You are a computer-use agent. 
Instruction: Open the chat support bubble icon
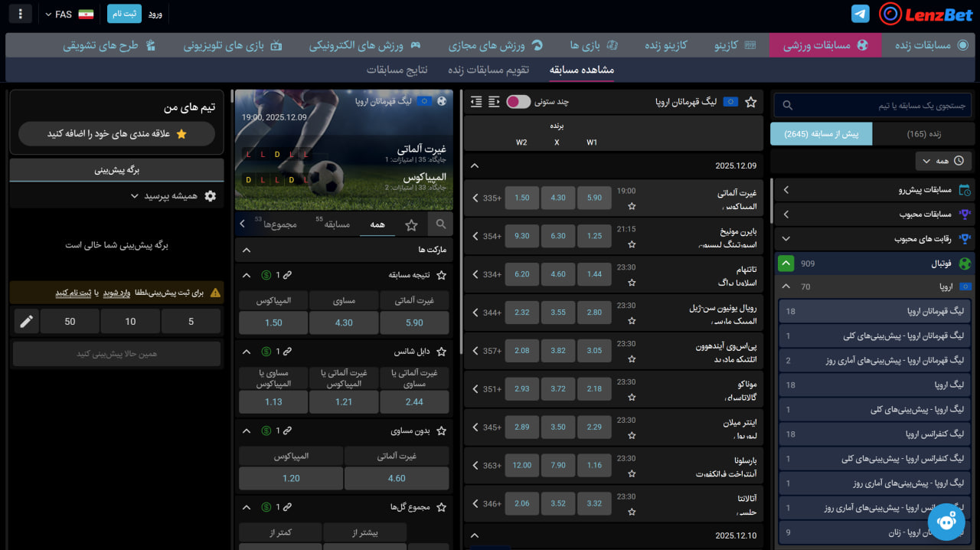click(946, 522)
